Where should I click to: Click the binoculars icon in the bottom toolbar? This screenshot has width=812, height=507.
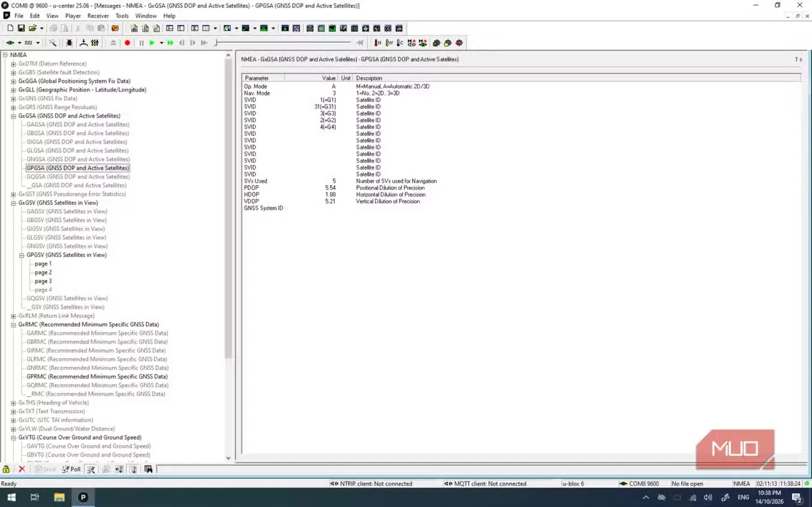[x=148, y=469]
